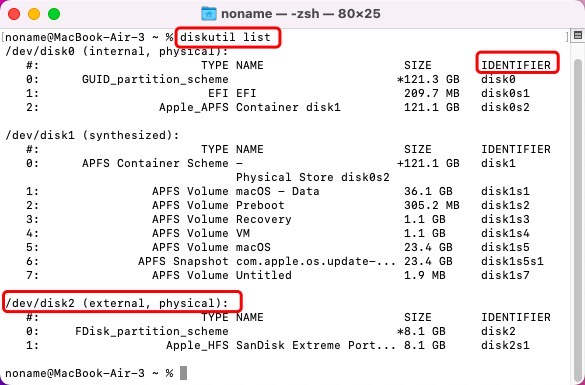Click the 'disk1s5' identifier

(x=505, y=247)
